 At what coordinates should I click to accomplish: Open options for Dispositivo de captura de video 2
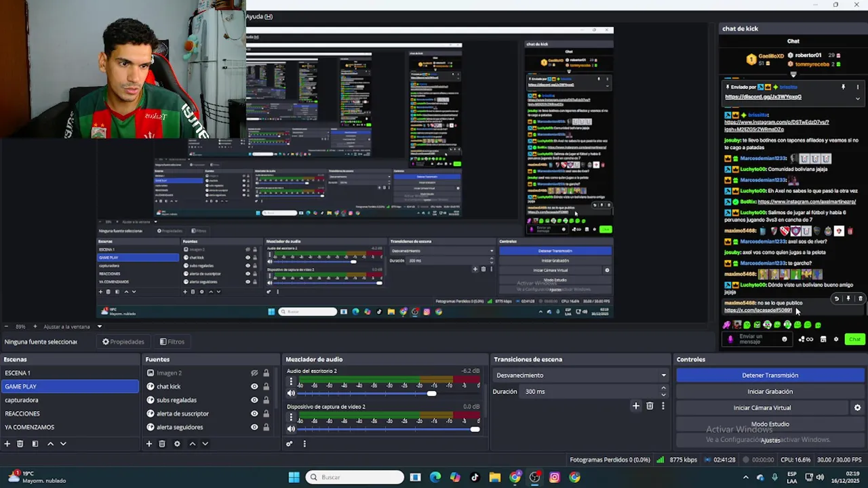pyautogui.click(x=291, y=418)
